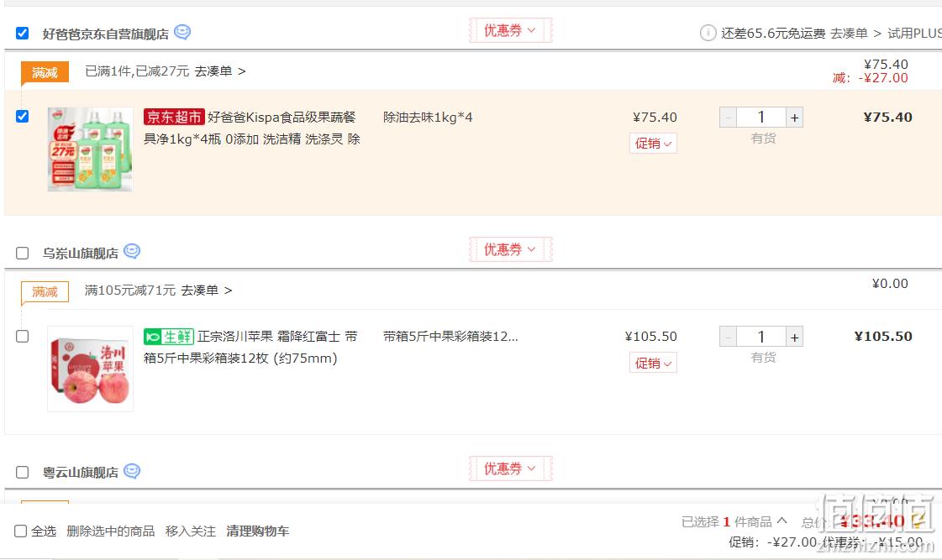942x560 pixels.
Task: Expand selected items list next to 件商品
Action: coord(781,521)
